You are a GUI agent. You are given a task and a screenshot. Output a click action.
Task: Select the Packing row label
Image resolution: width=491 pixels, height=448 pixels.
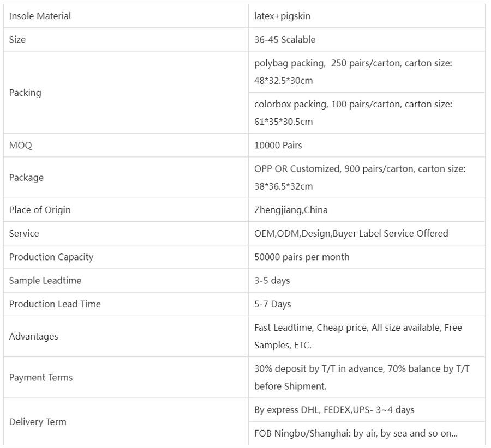pos(25,92)
